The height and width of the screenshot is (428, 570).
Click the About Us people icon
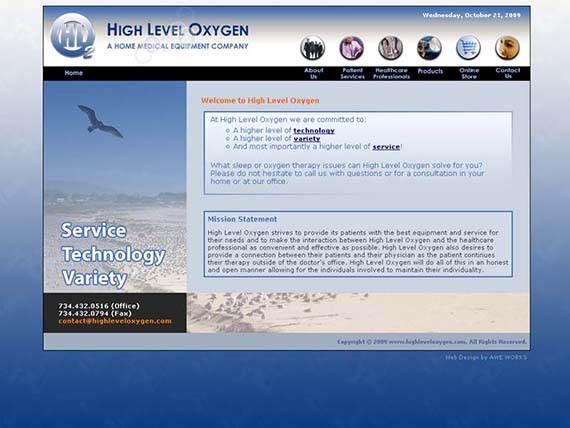[313, 48]
